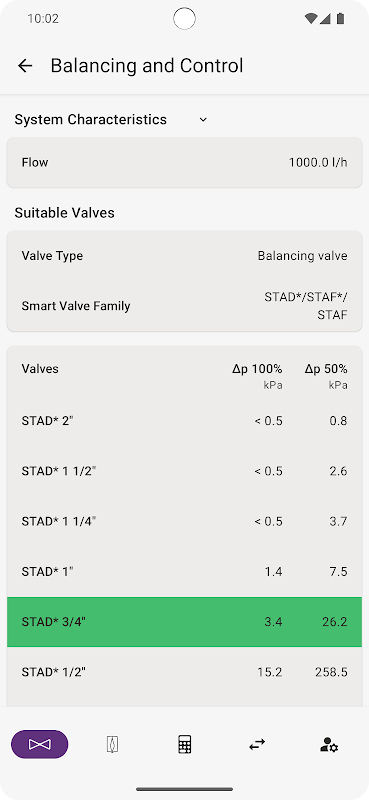Edit the Flow value 1000.0 l/h
369x800 pixels.
tap(184, 162)
